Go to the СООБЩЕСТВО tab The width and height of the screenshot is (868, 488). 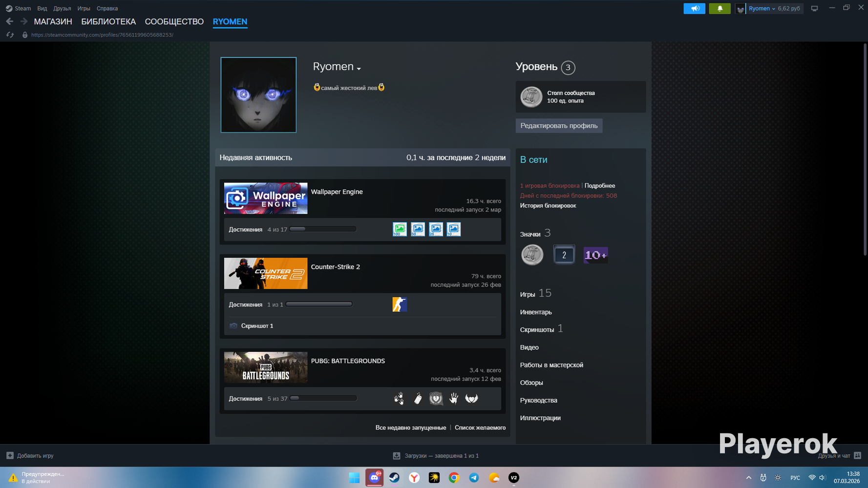(x=174, y=21)
